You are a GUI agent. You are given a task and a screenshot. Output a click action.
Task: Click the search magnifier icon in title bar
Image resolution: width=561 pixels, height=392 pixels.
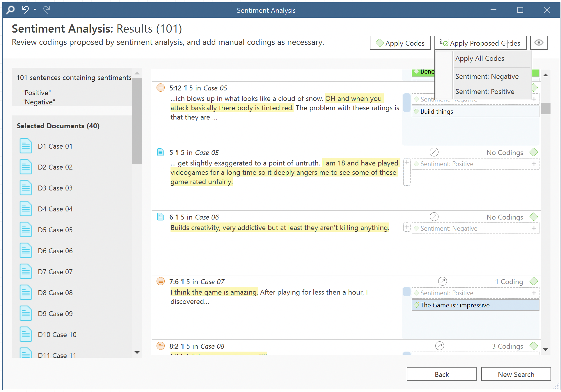pos(10,10)
